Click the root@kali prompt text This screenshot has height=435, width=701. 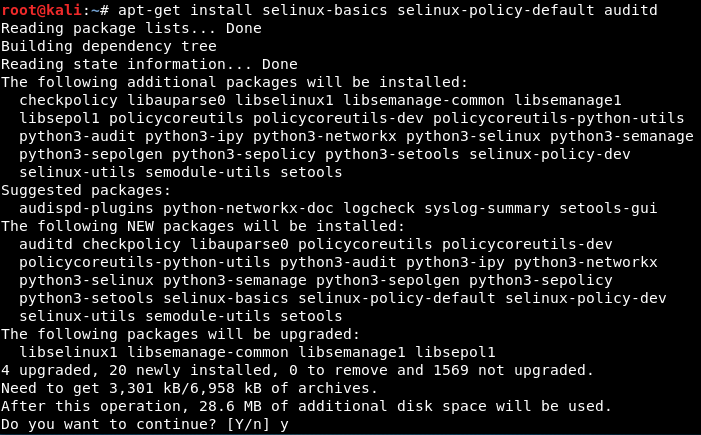(42, 10)
